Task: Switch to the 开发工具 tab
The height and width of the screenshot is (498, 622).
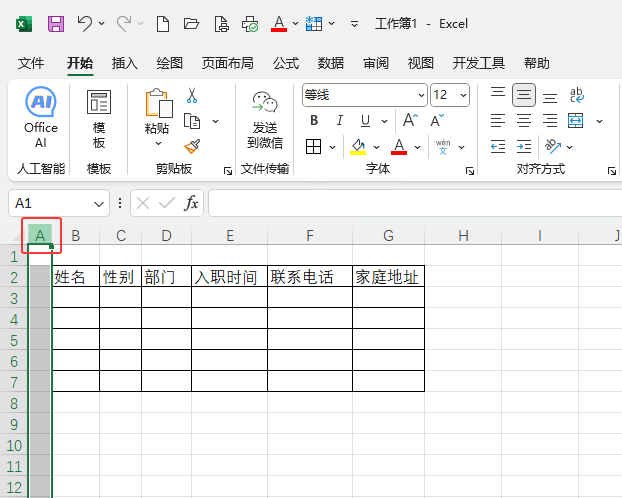Action: pyautogui.click(x=479, y=63)
